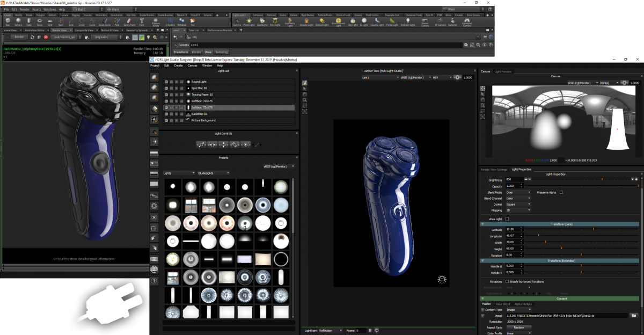
Task: Create an Environment Light from the shelf
Action: pos(338,21)
